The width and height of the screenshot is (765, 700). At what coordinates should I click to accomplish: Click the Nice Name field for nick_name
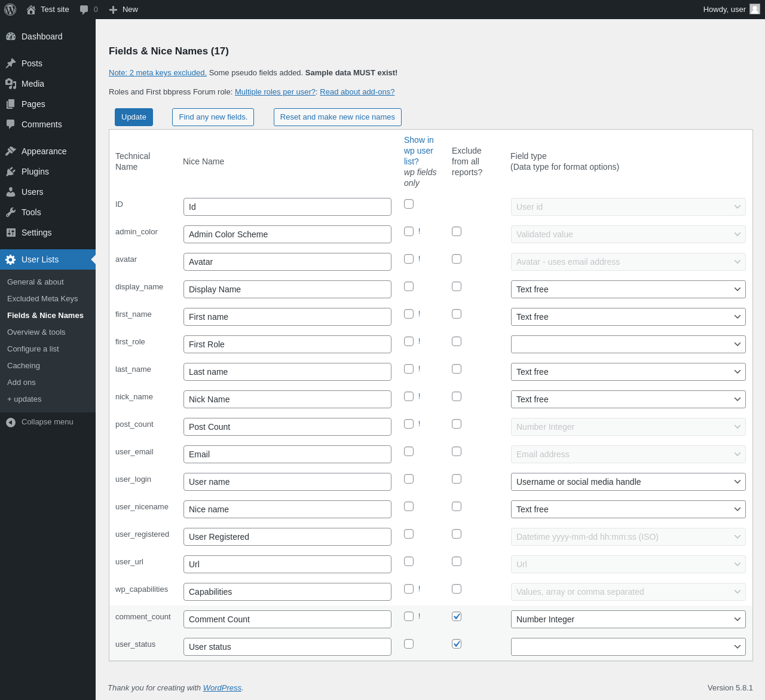pyautogui.click(x=287, y=399)
